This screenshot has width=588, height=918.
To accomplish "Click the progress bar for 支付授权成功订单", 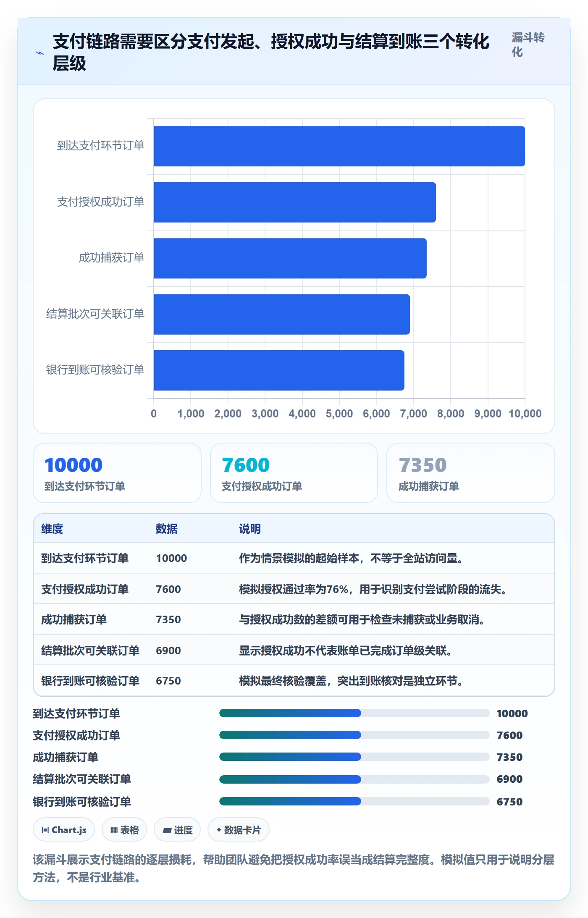I will [354, 735].
